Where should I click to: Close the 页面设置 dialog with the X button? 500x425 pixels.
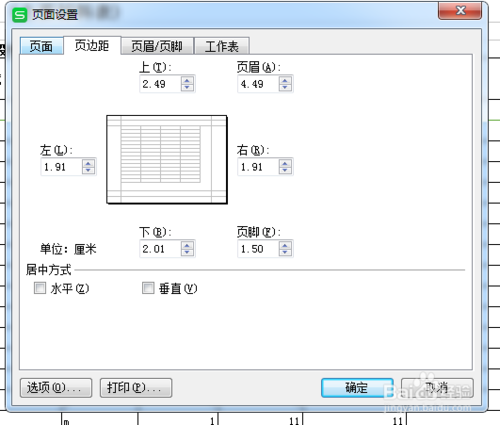[460, 11]
